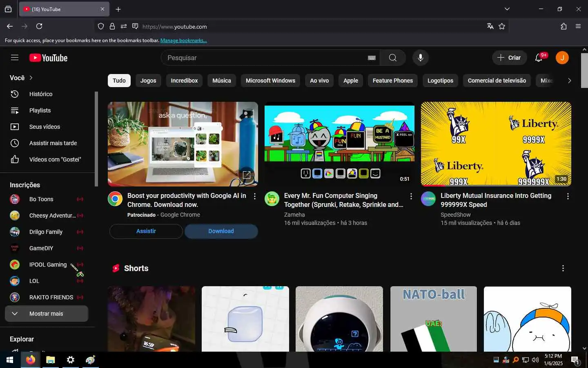Open Every Mr. Fun Computer Singing video title
Viewport: 588px width, 368px height.
pos(343,200)
